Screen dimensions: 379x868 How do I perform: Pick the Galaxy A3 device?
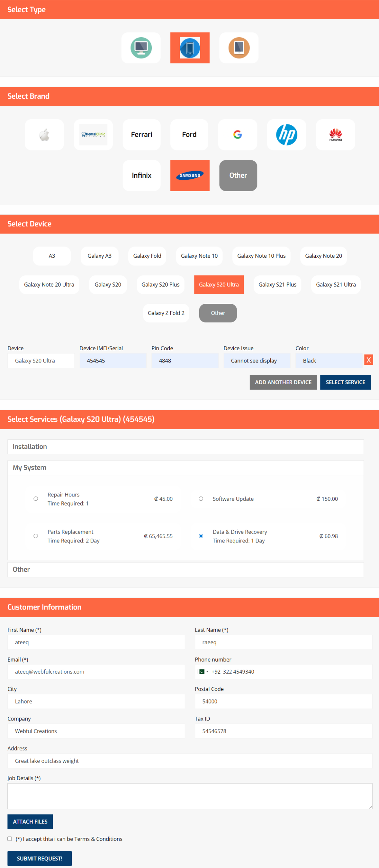tap(100, 256)
